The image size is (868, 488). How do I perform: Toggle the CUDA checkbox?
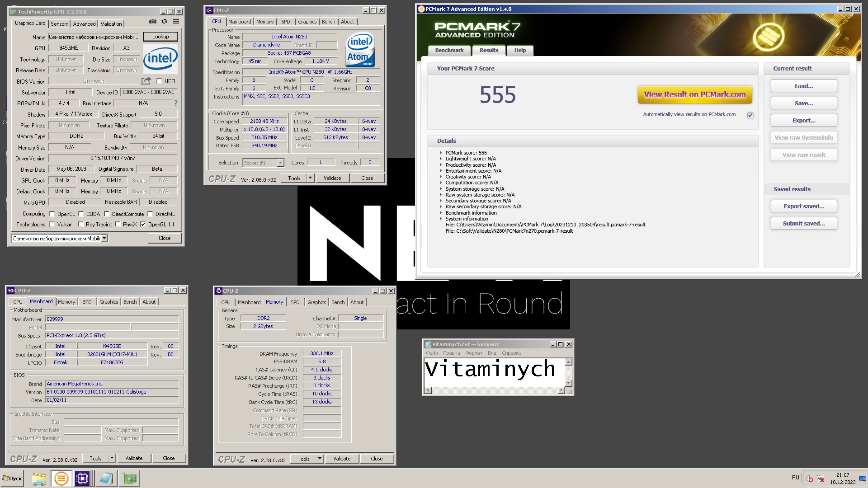click(x=81, y=214)
